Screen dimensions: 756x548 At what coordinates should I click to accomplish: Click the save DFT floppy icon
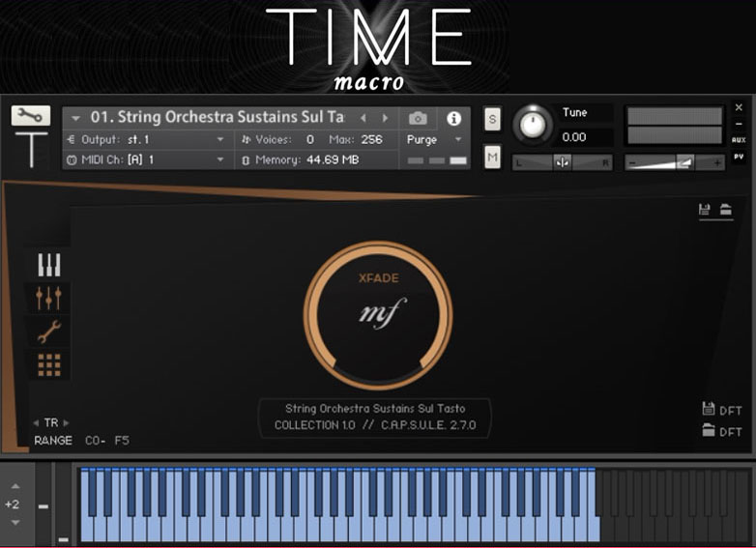point(709,410)
